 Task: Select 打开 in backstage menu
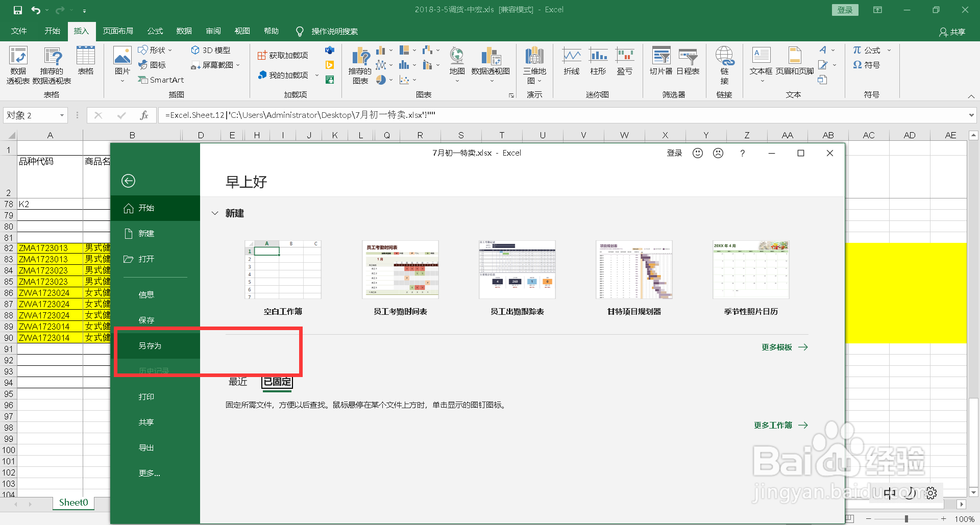[x=156, y=259]
